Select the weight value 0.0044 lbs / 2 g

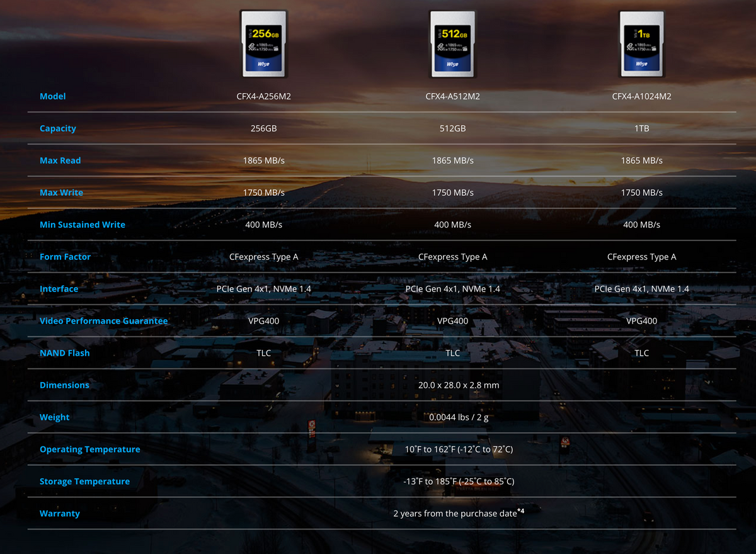click(459, 417)
